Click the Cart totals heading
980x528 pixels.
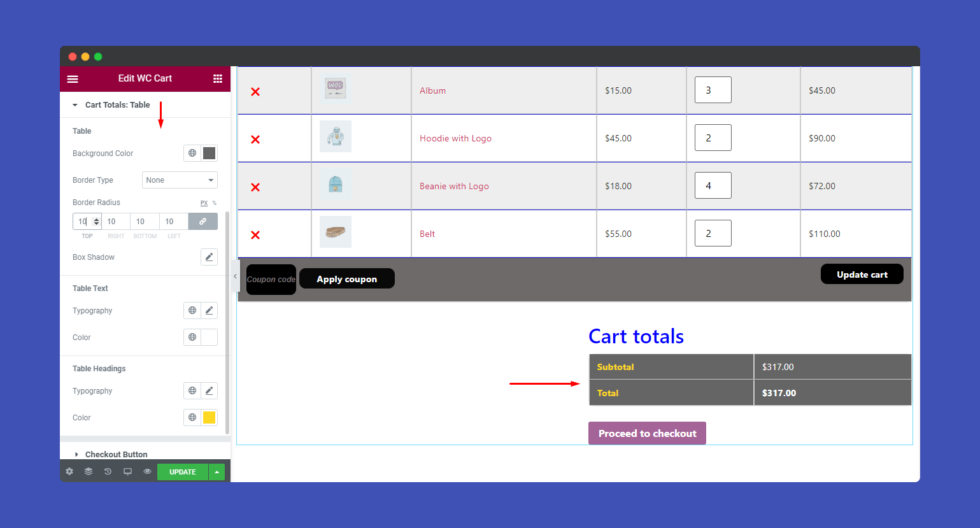pos(636,336)
